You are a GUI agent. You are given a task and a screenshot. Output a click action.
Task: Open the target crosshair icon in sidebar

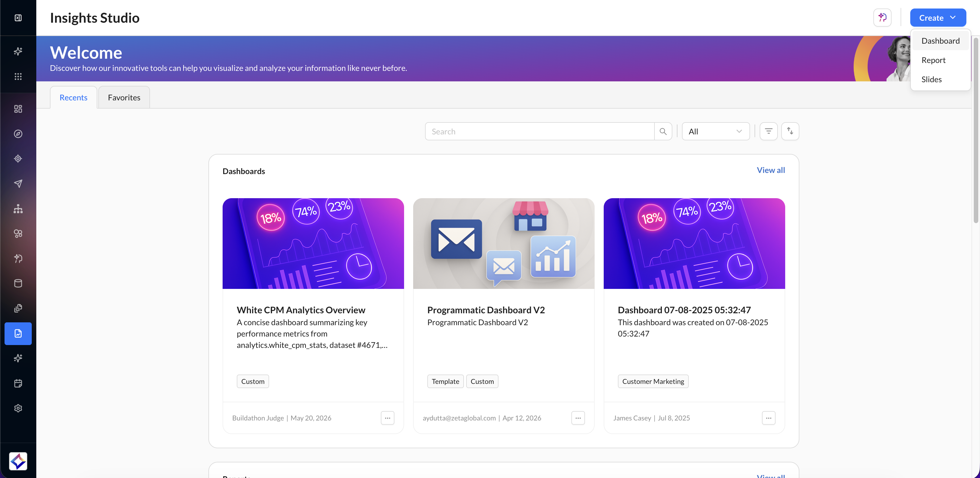point(18,158)
